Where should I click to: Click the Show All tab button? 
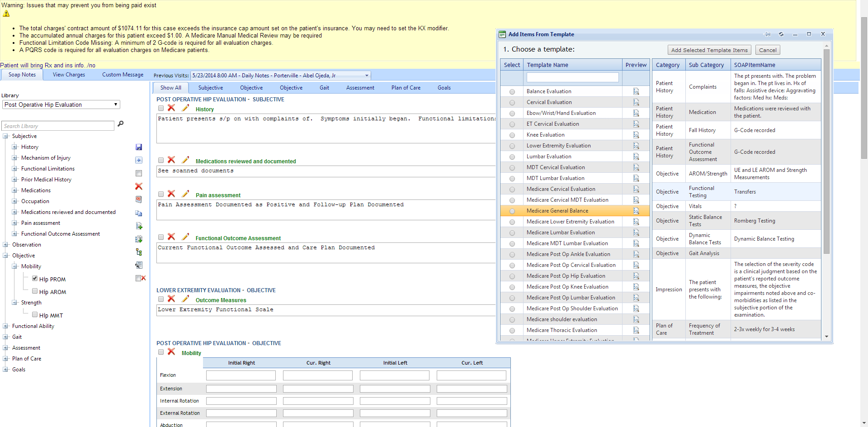click(x=170, y=88)
